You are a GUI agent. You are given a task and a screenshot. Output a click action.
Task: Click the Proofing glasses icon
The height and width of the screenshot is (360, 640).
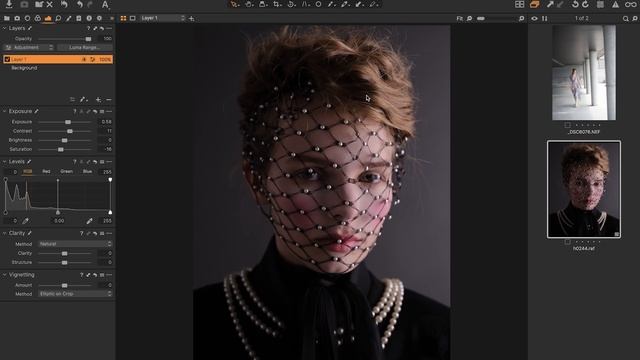click(x=630, y=4)
